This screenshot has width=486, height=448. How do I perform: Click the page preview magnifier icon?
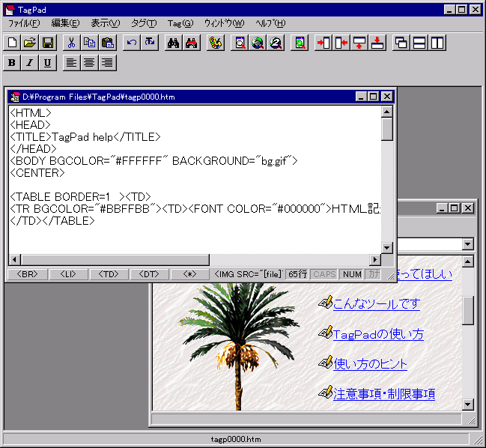point(240,43)
